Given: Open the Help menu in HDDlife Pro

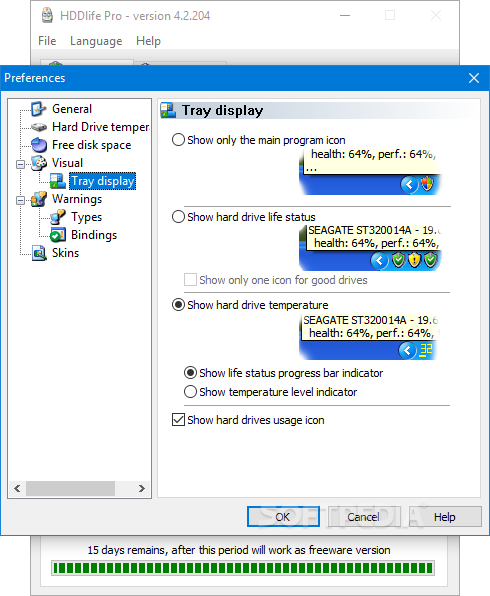Looking at the screenshot, I should point(148,41).
